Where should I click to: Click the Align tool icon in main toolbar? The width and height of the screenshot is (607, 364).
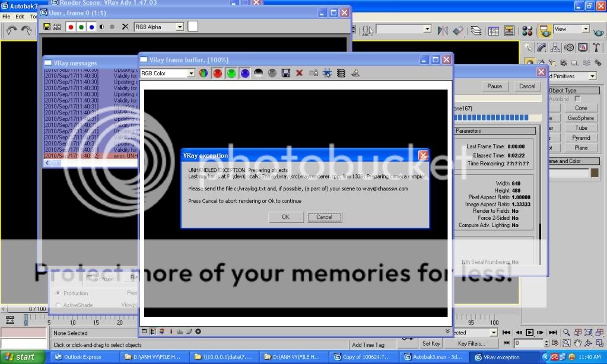click(458, 30)
